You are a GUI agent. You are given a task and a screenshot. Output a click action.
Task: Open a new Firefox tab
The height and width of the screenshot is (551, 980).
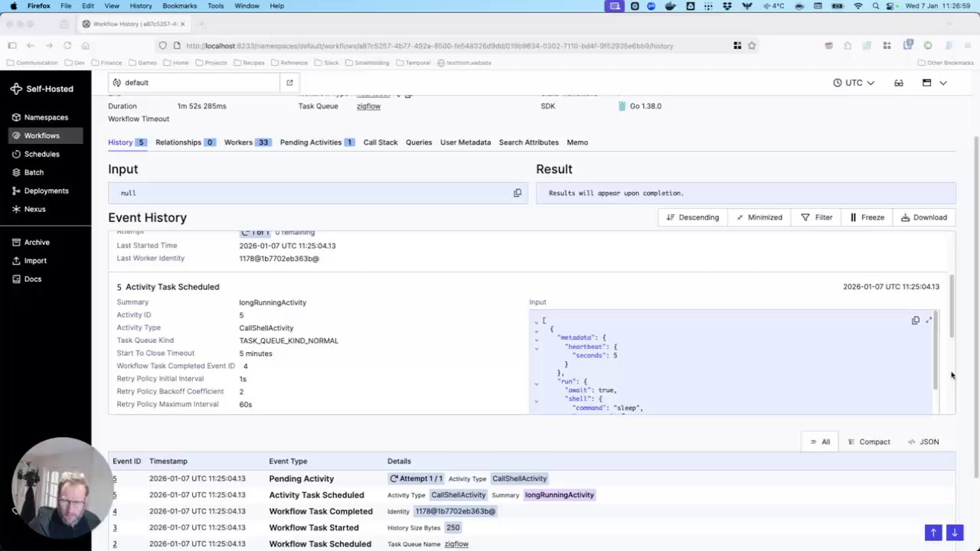pos(201,24)
